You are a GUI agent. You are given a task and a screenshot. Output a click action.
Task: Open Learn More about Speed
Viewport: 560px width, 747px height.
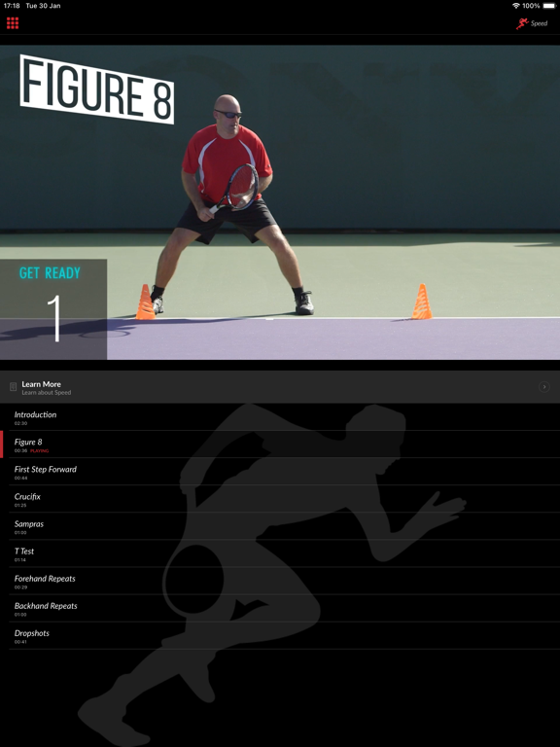(280, 387)
